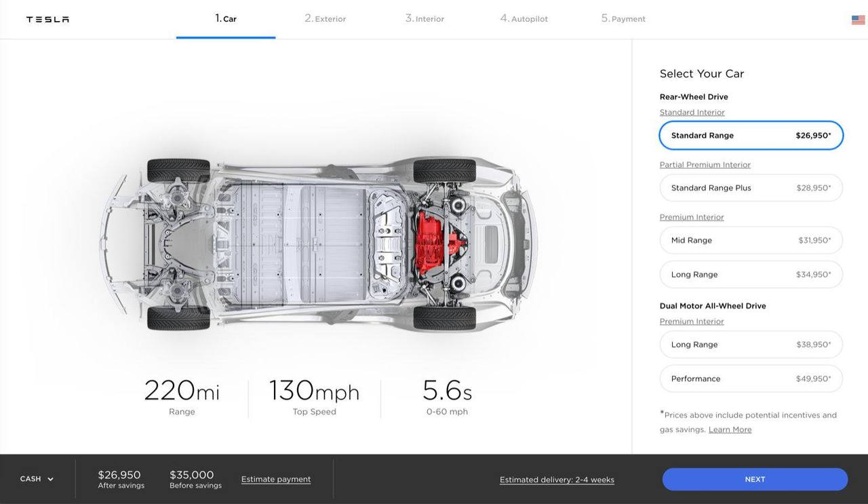Click Estimated delivery: 2-4 weeks link
The image size is (868, 504).
coord(557,480)
